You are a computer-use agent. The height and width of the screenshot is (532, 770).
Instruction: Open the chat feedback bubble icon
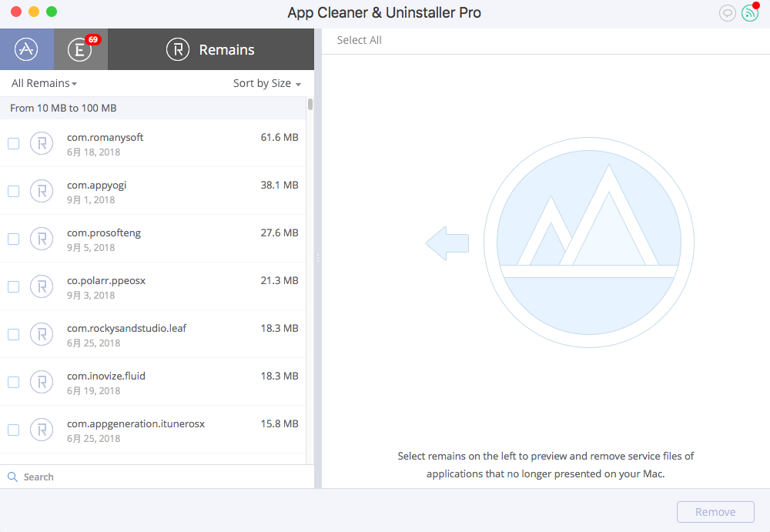728,13
